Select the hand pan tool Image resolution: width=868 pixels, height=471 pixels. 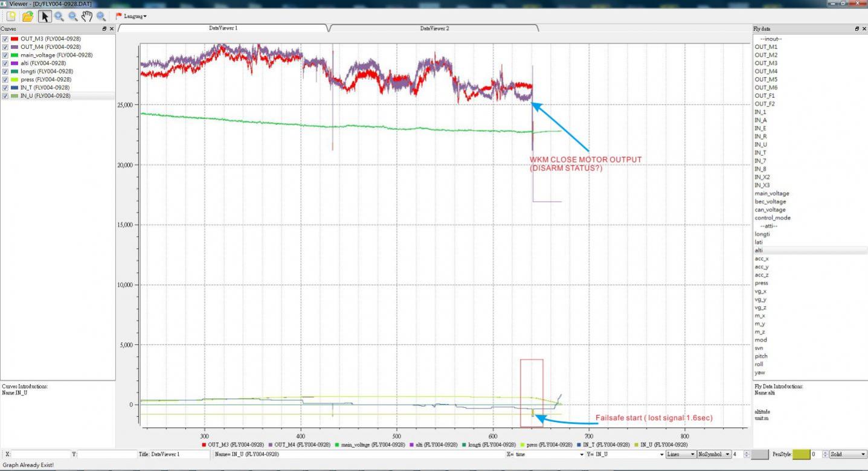tap(87, 16)
